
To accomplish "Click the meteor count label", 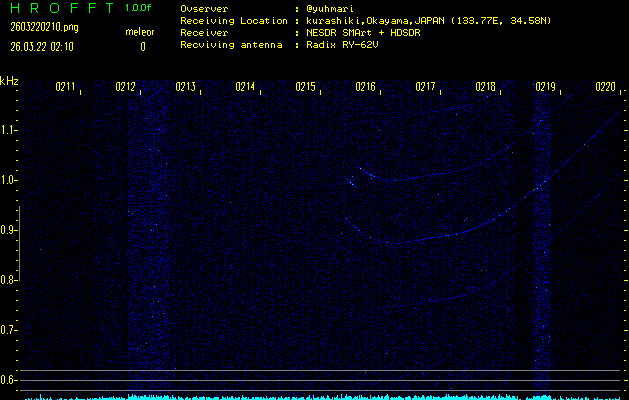I will [140, 32].
